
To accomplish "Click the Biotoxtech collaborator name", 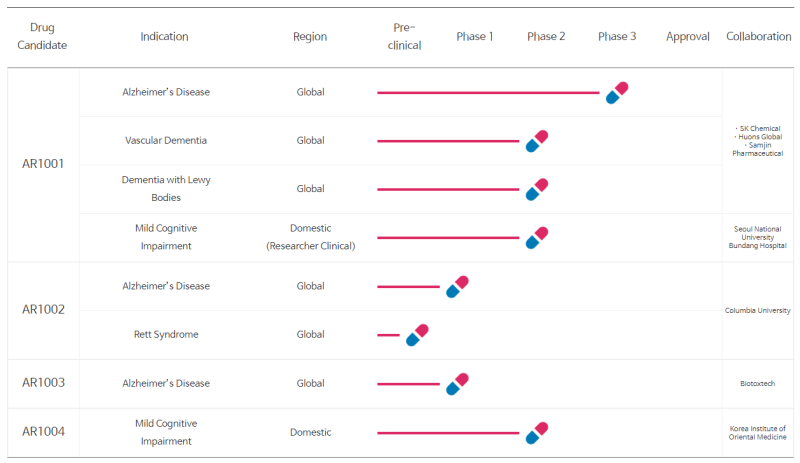I will pos(758,383).
